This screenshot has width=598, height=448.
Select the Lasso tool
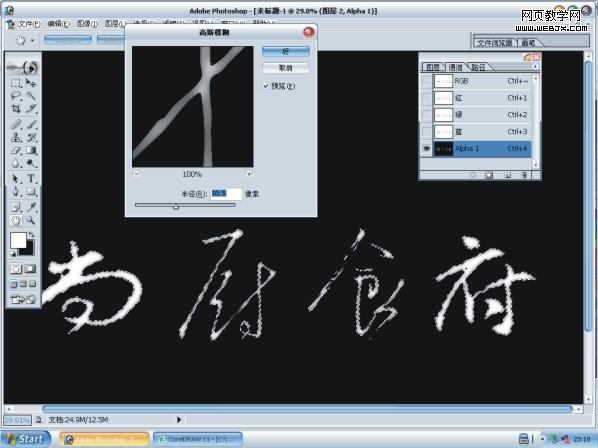point(16,96)
